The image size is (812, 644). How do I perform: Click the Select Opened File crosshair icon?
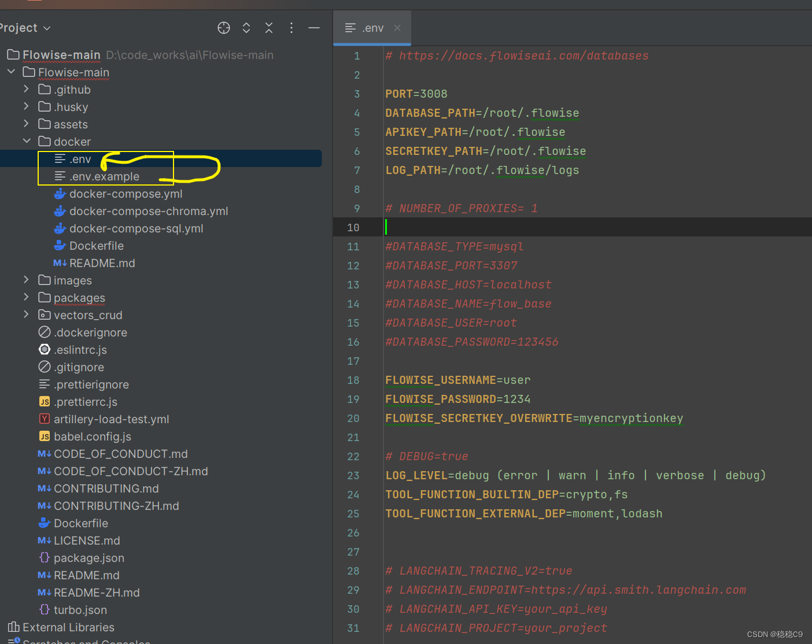pos(224,28)
